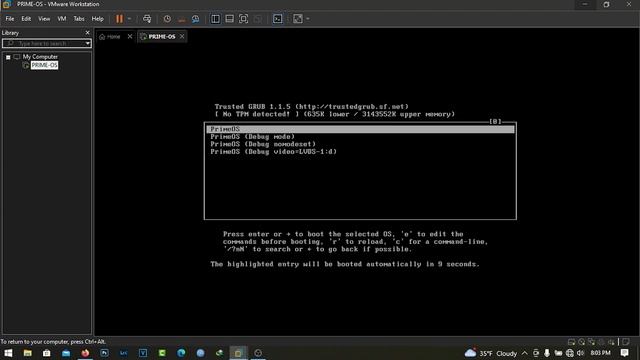Viewport: 640px width, 360px height.
Task: Click the sound card status icon
Action: [x=611, y=342]
